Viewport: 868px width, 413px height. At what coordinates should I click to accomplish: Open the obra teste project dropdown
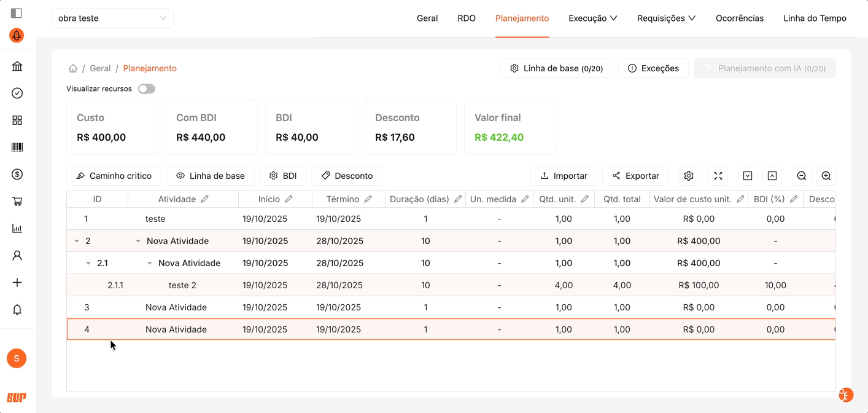112,18
